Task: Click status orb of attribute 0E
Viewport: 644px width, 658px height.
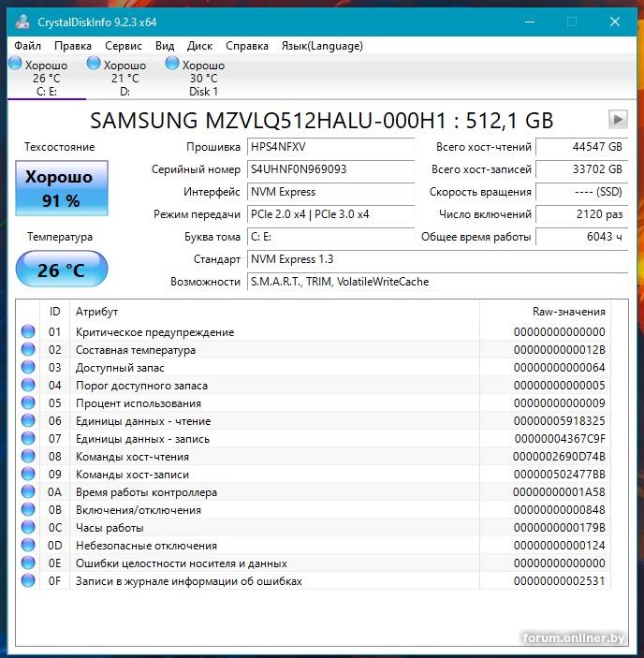Action: tap(28, 563)
